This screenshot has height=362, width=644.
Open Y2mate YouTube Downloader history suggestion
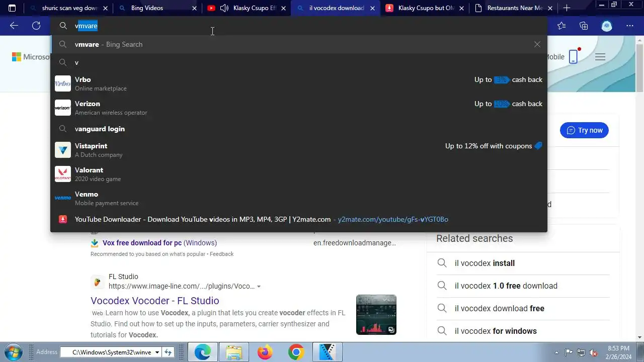click(299, 219)
